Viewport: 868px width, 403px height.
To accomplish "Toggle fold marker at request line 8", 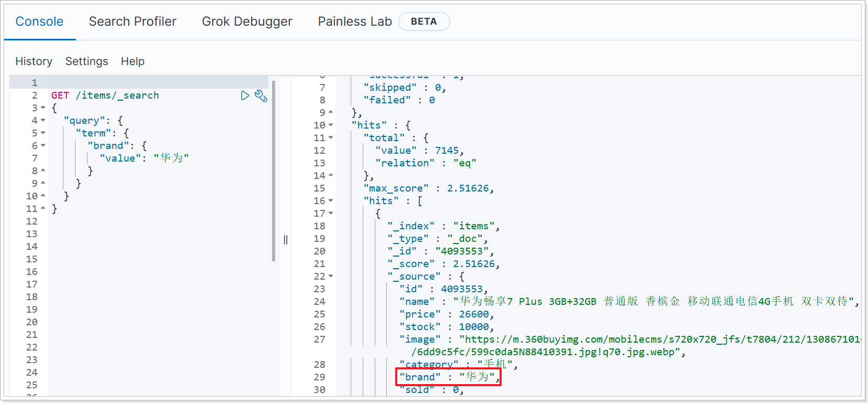I will point(43,171).
